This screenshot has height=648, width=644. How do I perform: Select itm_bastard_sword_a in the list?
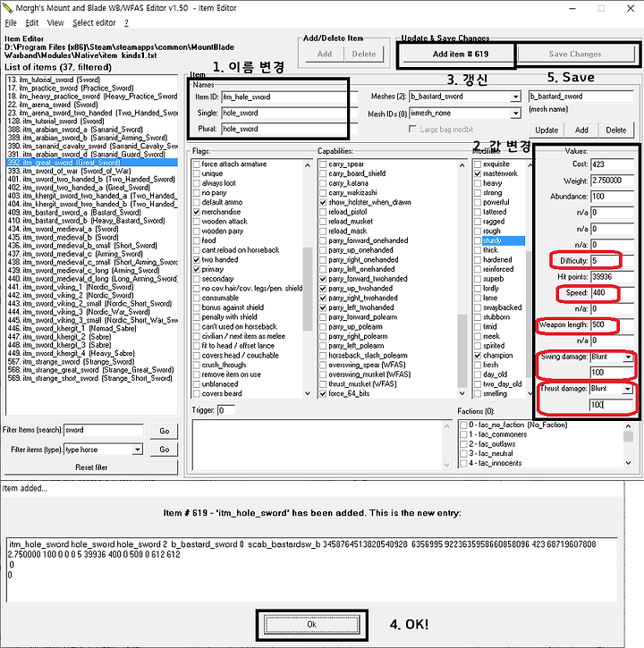[x=92, y=213]
